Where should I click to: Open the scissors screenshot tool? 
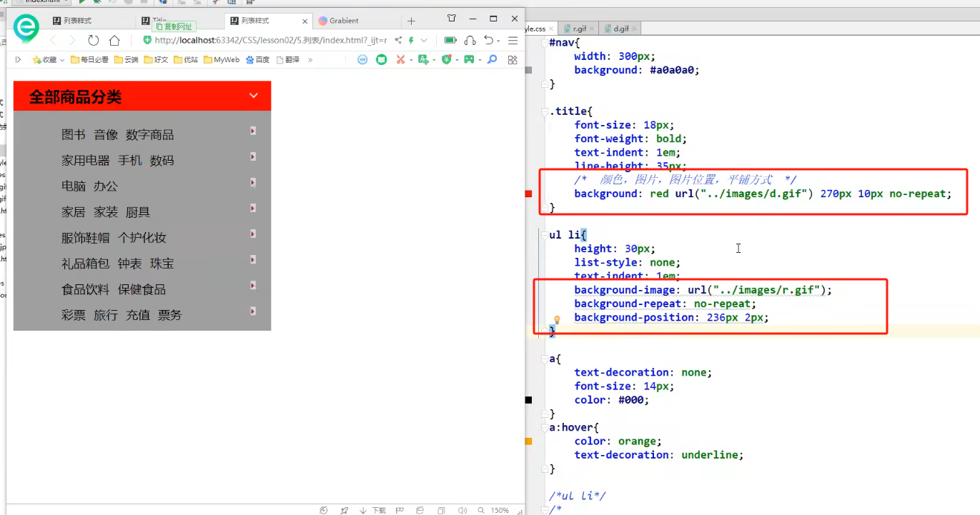point(401,60)
